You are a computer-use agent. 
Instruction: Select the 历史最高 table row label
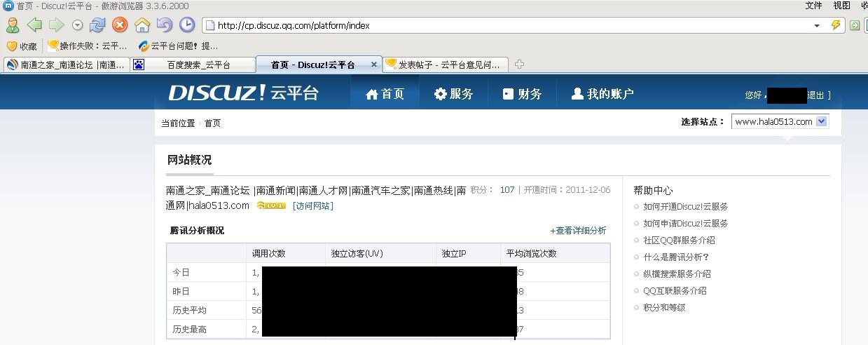(189, 330)
